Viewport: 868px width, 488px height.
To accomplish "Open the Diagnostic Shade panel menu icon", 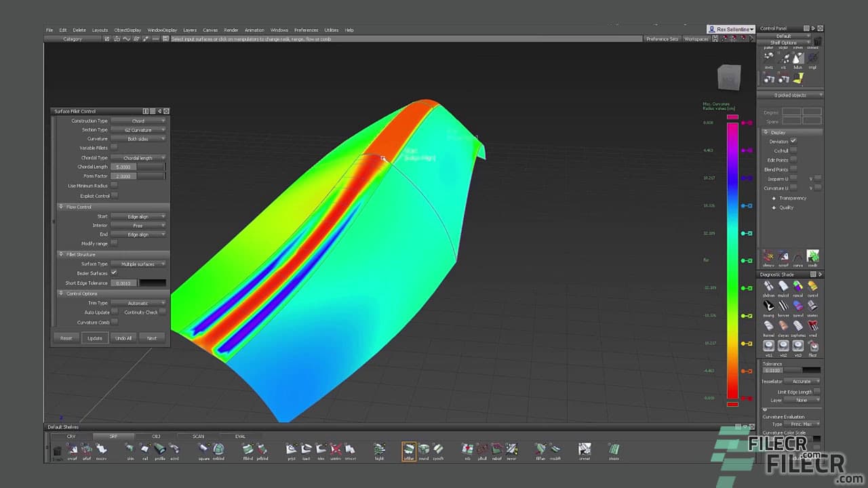I will click(812, 274).
